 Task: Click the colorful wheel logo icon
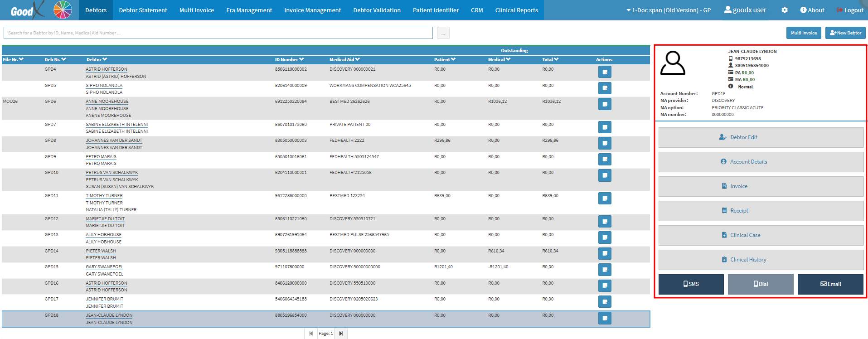(63, 10)
